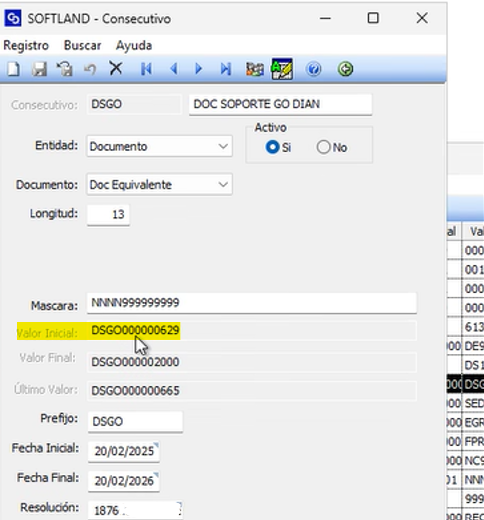Go to first record arrow icon
Image resolution: width=484 pixels, height=520 pixels.
146,69
